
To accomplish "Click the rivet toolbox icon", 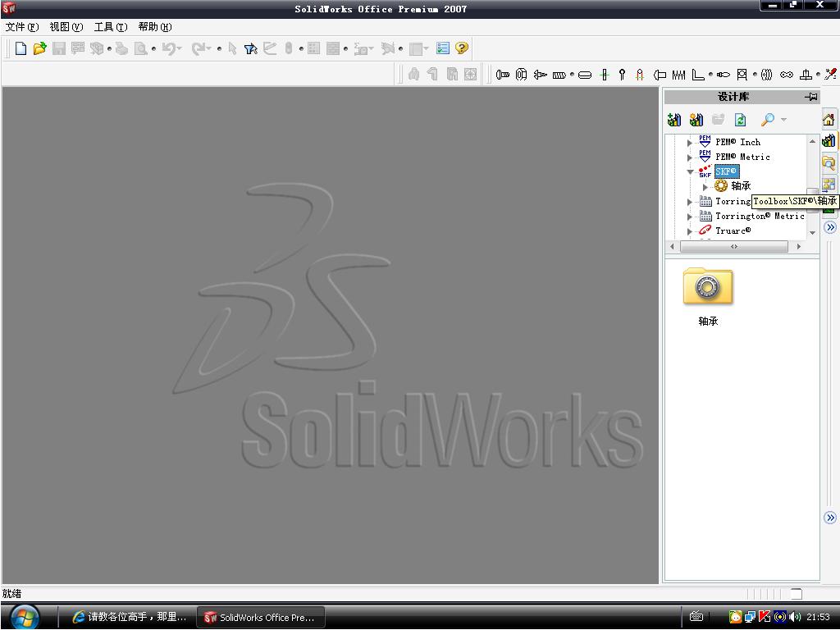I will pos(660,75).
